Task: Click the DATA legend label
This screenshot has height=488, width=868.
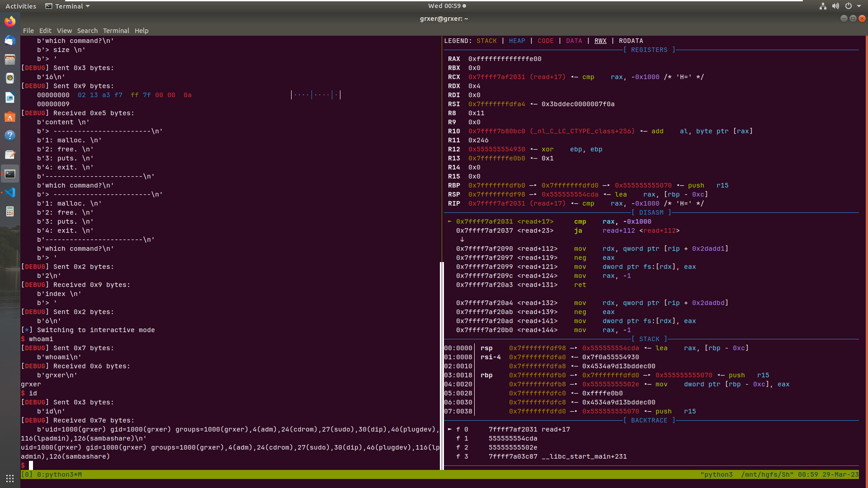Action: pos(574,41)
